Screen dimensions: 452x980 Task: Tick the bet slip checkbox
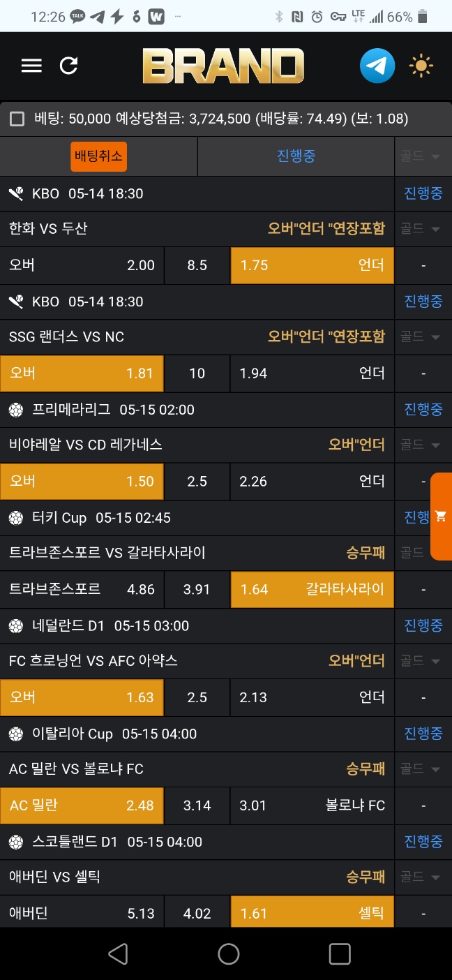click(x=17, y=119)
